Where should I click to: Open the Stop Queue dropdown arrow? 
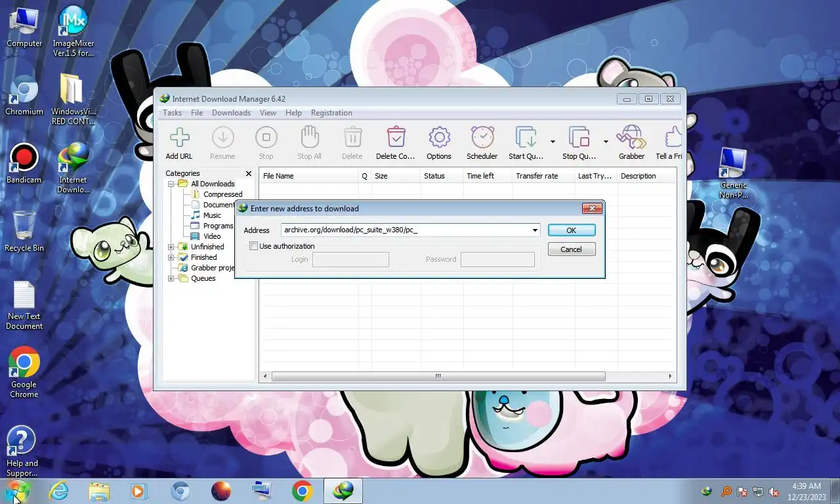coord(605,141)
